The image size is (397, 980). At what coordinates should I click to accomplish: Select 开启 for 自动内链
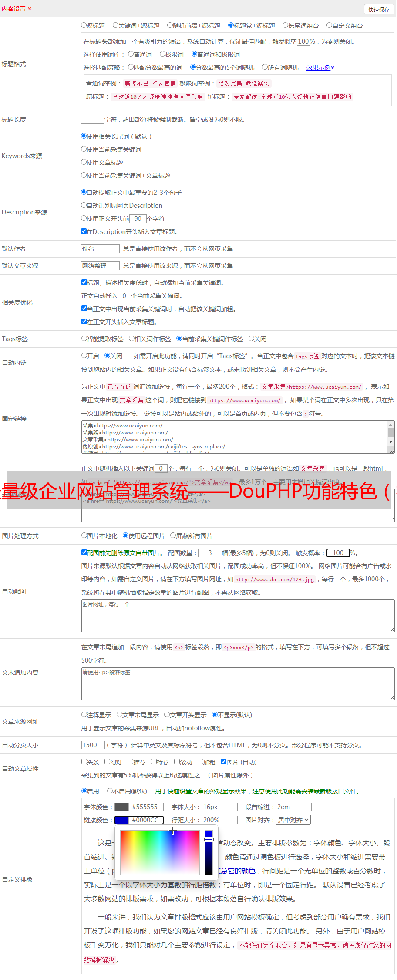(84, 356)
